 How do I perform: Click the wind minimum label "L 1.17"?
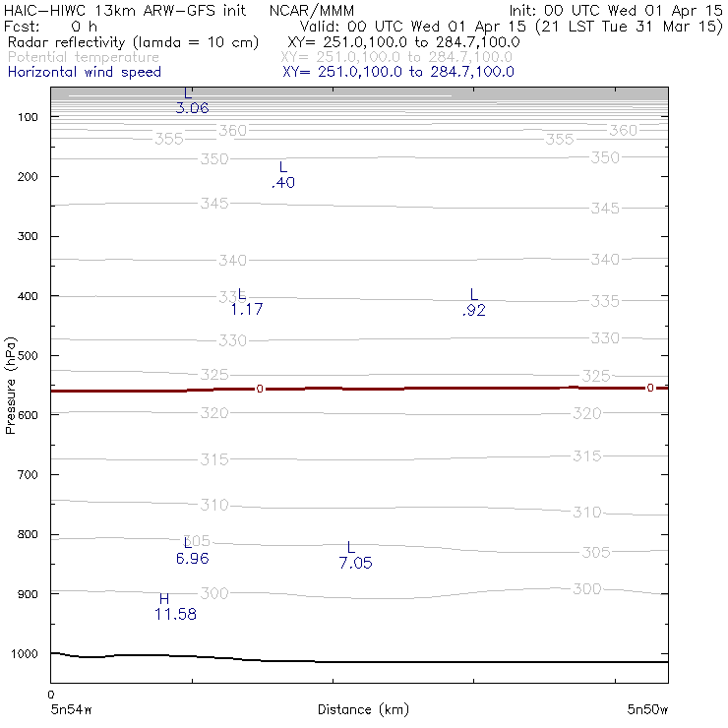pyautogui.click(x=247, y=302)
